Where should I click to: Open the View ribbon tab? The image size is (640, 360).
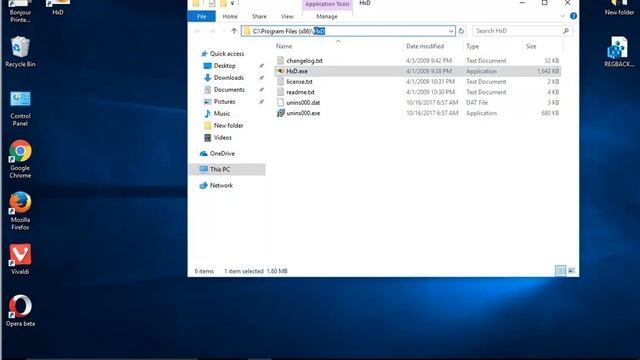(x=287, y=16)
